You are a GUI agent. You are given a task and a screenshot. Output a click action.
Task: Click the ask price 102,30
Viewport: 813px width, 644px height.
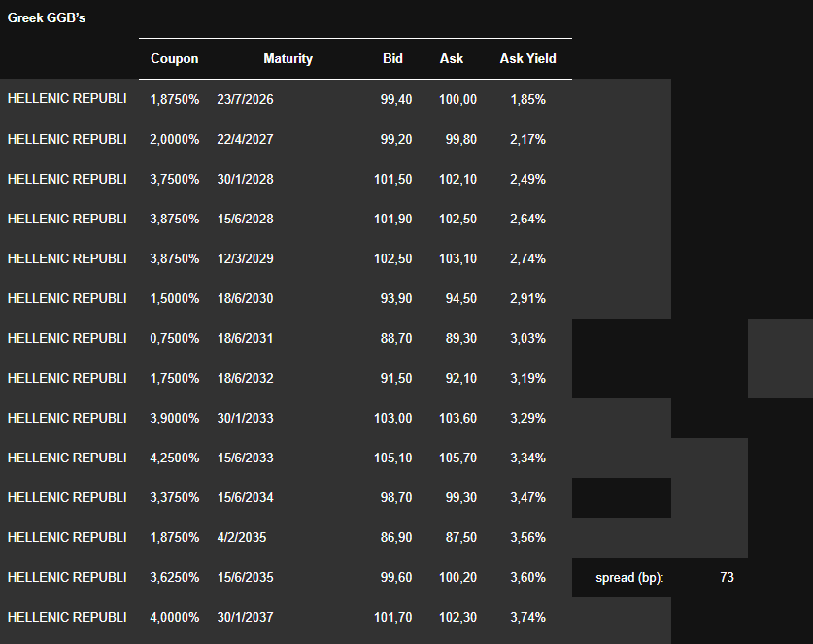(456, 617)
